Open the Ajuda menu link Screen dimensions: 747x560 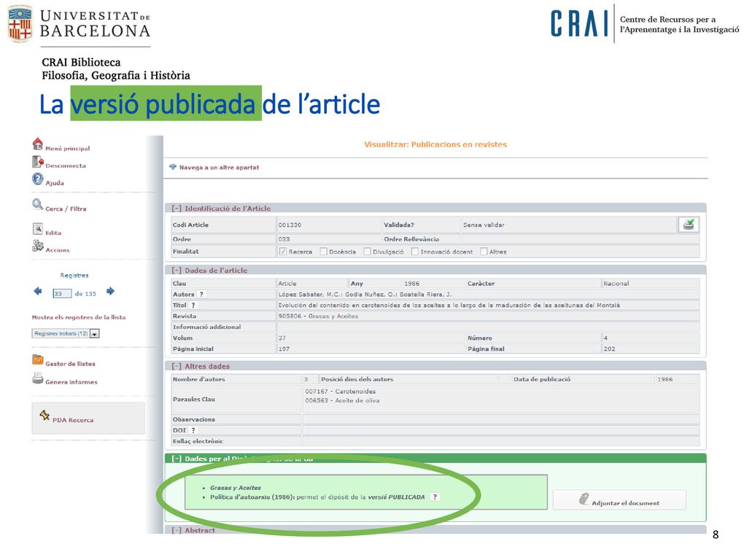(x=55, y=183)
